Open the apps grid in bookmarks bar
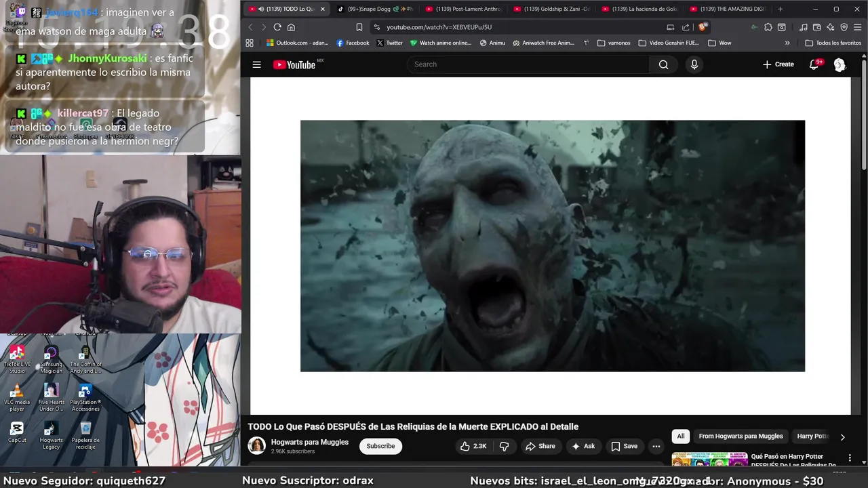Viewport: 868px width, 488px height. 250,43
